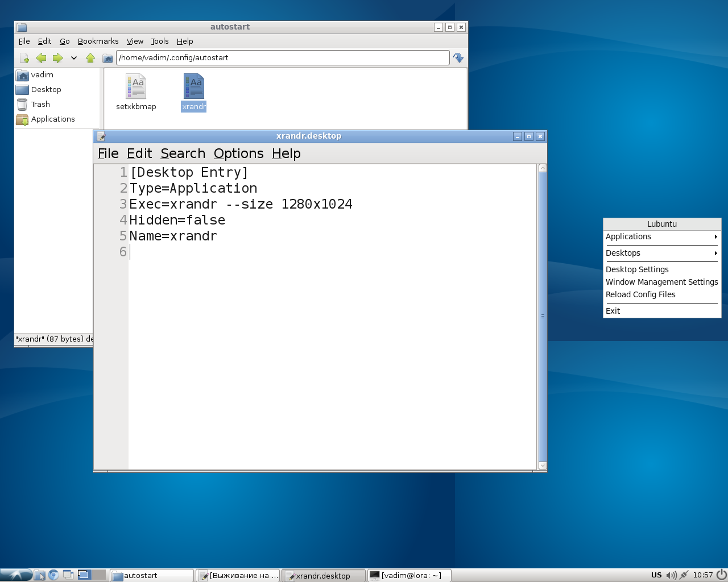
Task: Open Help menu in xrandr.desktop editor
Action: coord(286,153)
